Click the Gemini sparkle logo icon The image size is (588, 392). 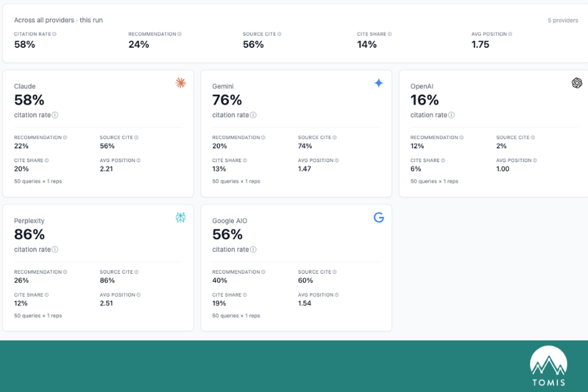379,83
